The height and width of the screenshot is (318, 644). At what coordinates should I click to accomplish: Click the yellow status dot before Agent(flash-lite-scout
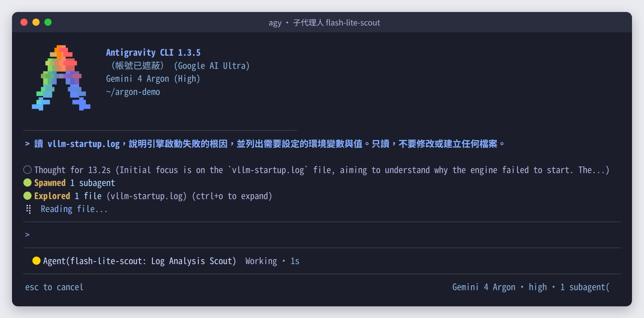(36, 261)
